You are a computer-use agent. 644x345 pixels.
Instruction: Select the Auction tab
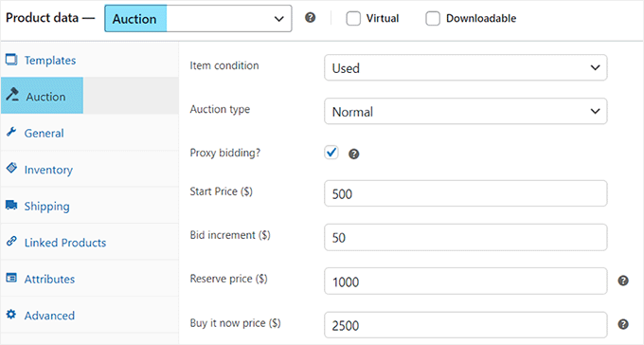click(90, 96)
